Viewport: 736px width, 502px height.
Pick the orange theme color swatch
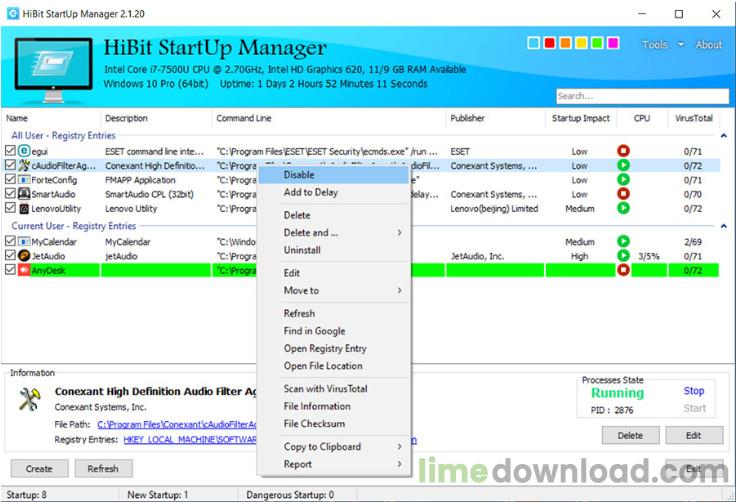click(566, 43)
